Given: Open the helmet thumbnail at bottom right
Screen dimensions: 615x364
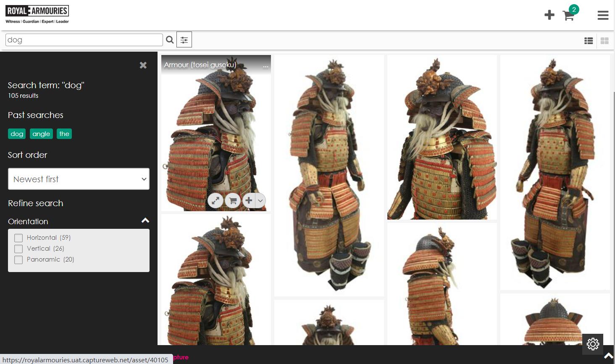Looking at the screenshot, I should [x=555, y=319].
